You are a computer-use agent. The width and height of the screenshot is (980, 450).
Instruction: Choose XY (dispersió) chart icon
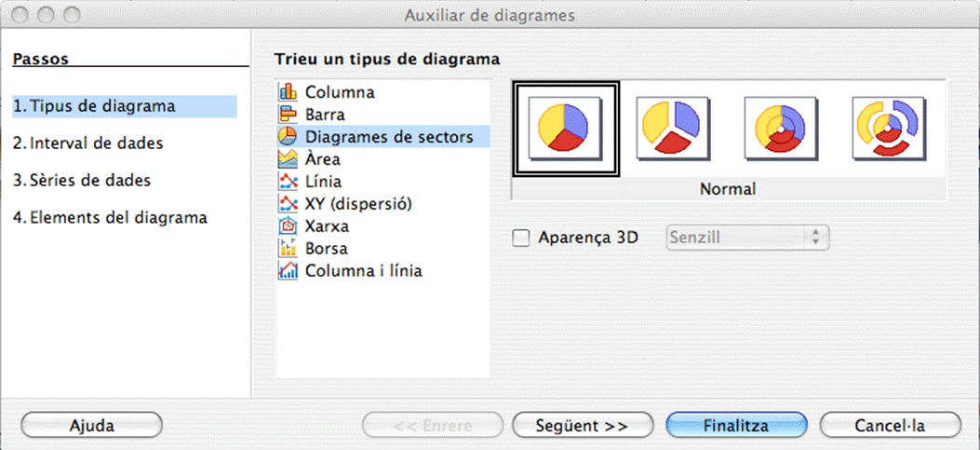(x=288, y=204)
